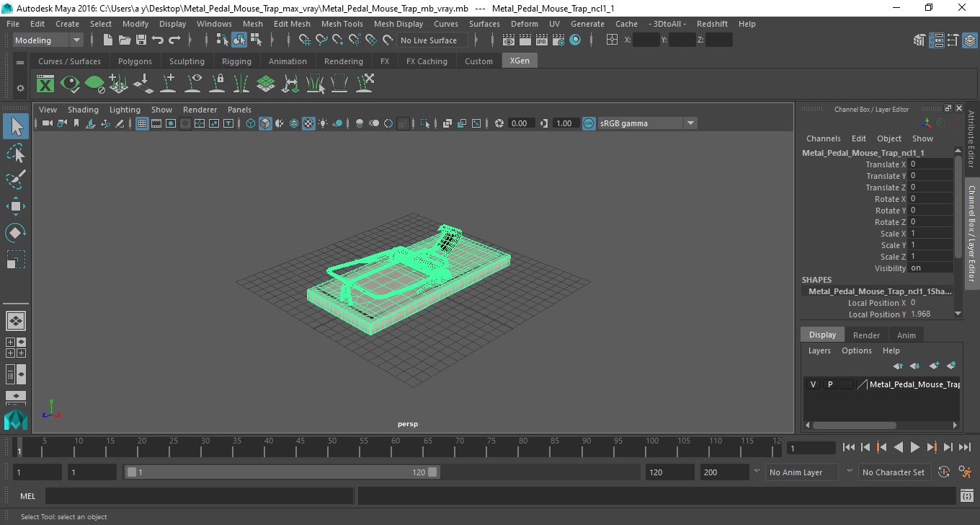Screen dimensions: 980x525
Task: Choose the Paint Selection tool
Action: click(x=16, y=180)
